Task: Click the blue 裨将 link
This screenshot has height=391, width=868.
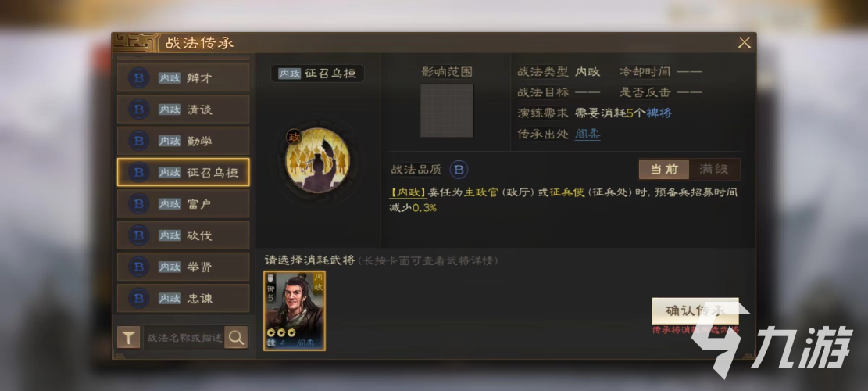Action: pos(659,113)
